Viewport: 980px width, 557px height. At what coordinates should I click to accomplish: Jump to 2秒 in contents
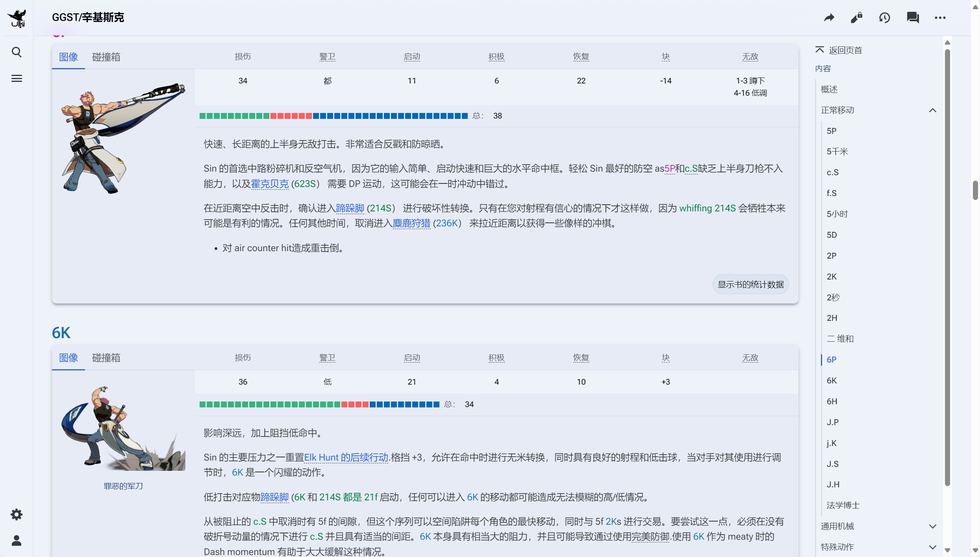pos(833,297)
